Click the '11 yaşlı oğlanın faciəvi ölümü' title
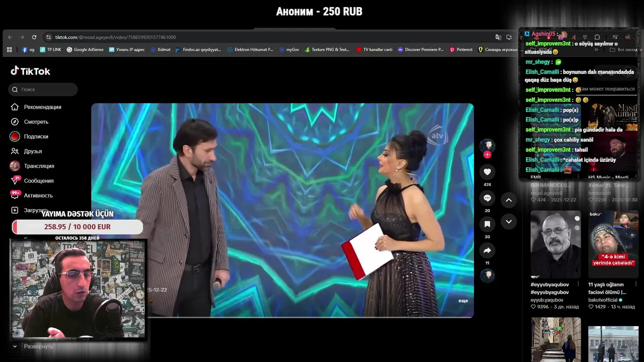 coord(607,288)
